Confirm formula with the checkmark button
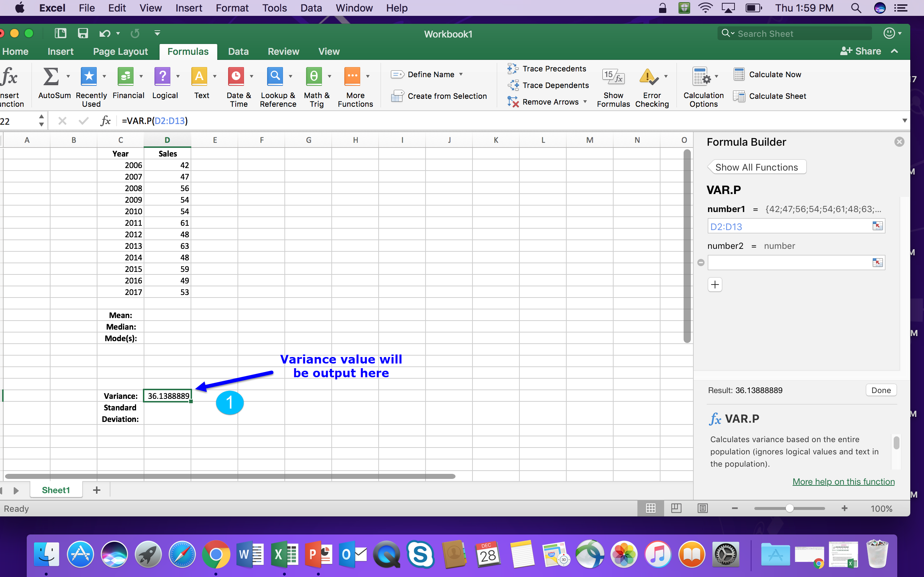 (83, 121)
